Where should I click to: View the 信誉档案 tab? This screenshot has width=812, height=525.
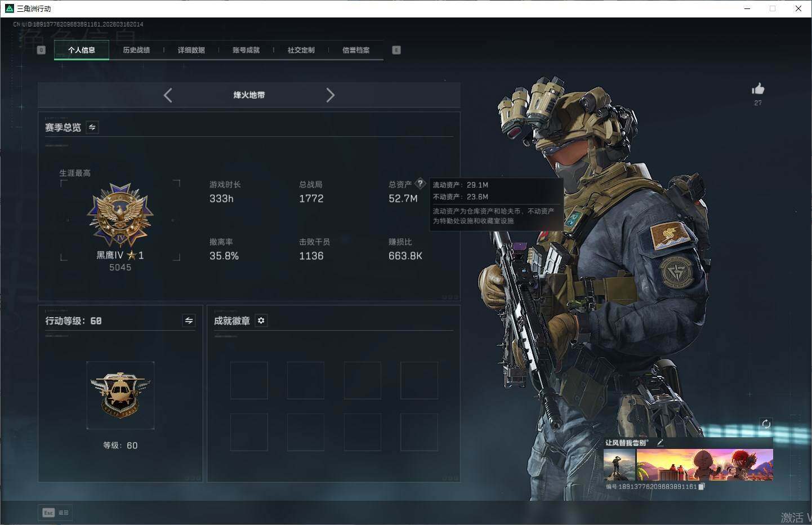coord(356,50)
